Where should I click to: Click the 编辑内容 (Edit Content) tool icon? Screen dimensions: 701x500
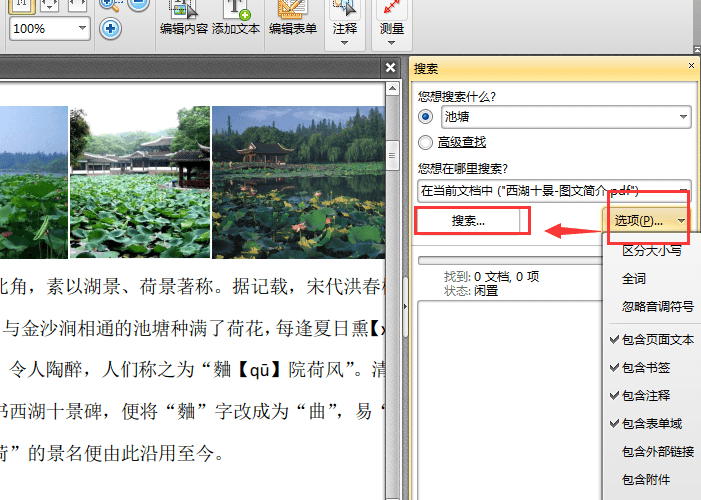pyautogui.click(x=183, y=11)
